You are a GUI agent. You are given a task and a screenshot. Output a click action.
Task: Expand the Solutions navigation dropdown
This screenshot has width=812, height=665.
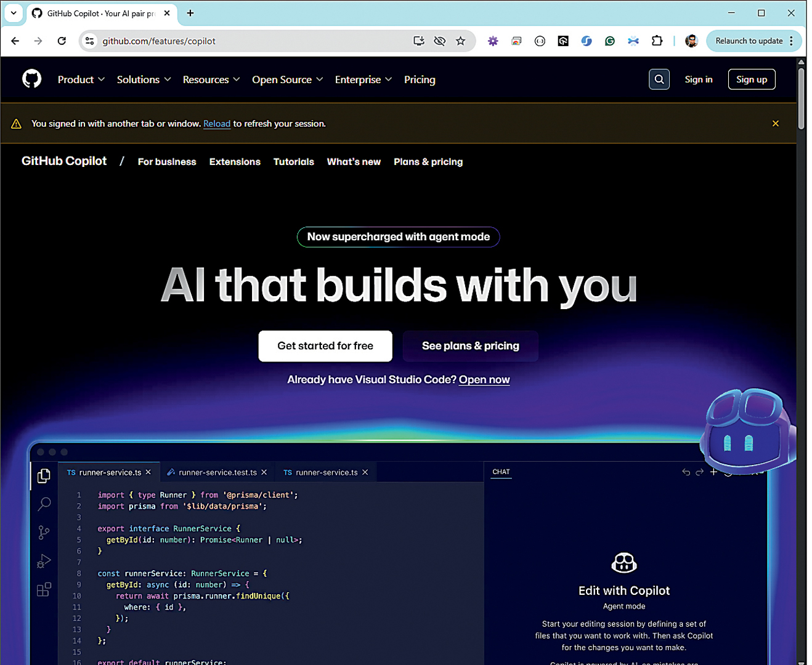[x=144, y=79]
